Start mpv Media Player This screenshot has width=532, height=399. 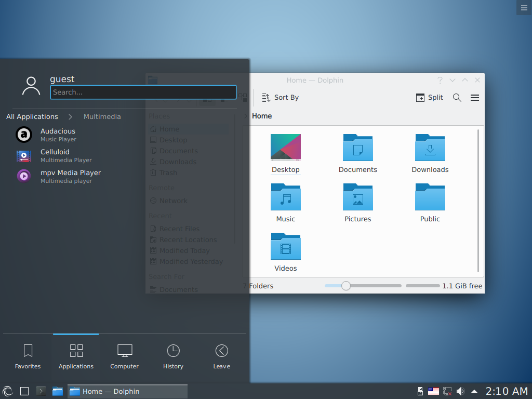[70, 176]
